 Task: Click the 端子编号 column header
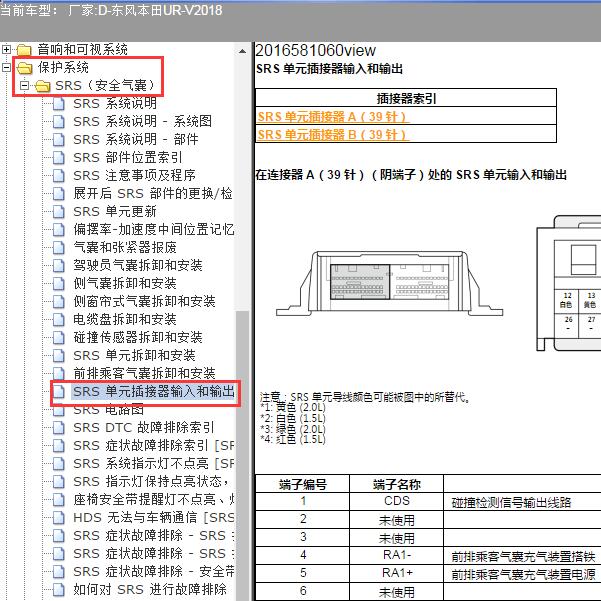point(303,484)
